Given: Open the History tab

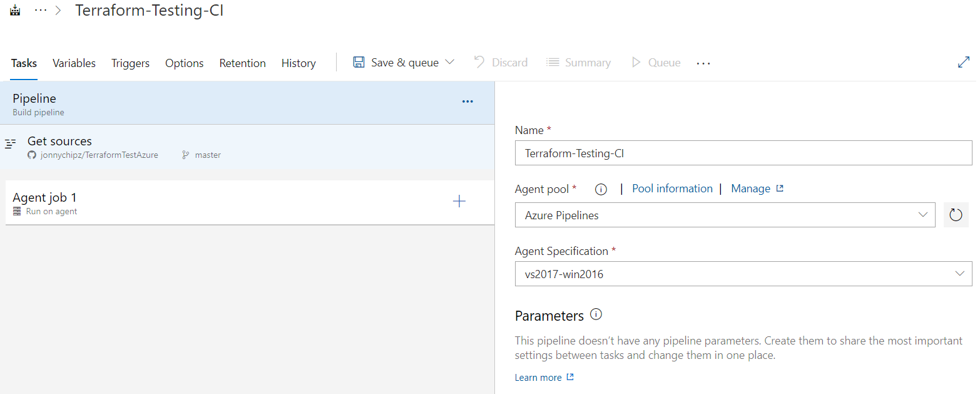Looking at the screenshot, I should (x=299, y=63).
